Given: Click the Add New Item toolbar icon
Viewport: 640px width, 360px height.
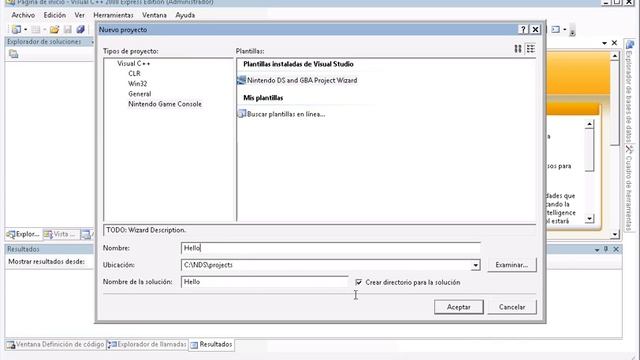Looking at the screenshot, I should pos(36,29).
